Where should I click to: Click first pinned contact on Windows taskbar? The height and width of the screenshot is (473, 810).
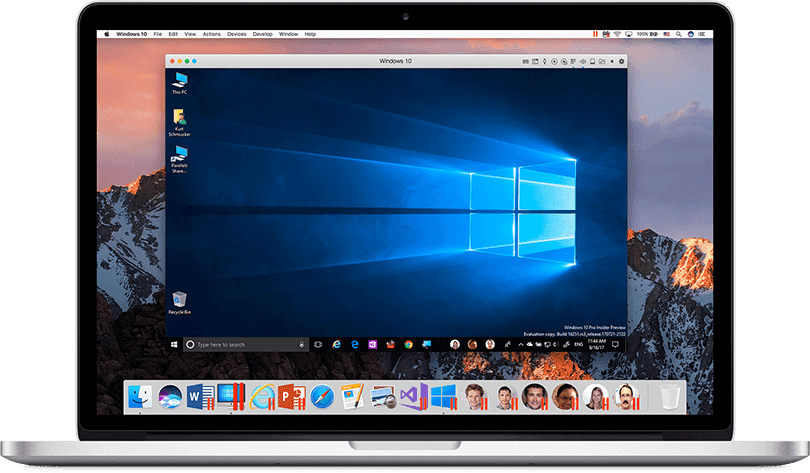[x=455, y=344]
